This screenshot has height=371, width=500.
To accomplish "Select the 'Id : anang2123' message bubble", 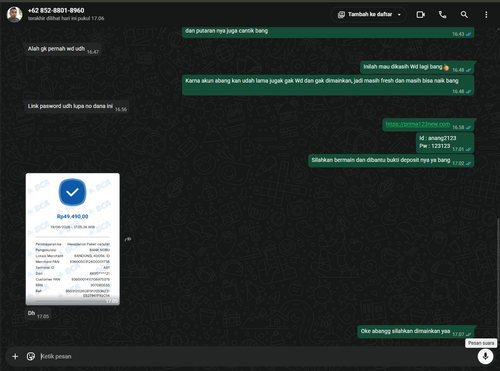I will 445,142.
